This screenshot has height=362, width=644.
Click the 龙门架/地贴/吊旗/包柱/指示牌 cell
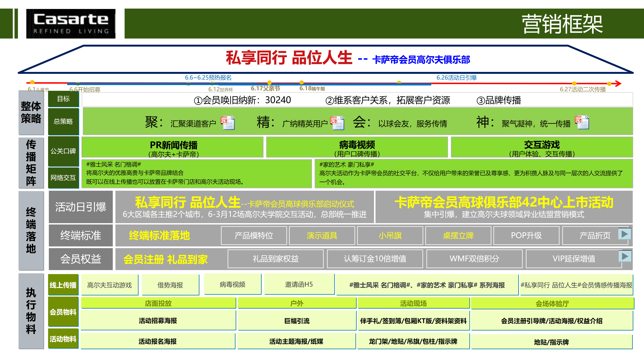pyautogui.click(x=413, y=341)
